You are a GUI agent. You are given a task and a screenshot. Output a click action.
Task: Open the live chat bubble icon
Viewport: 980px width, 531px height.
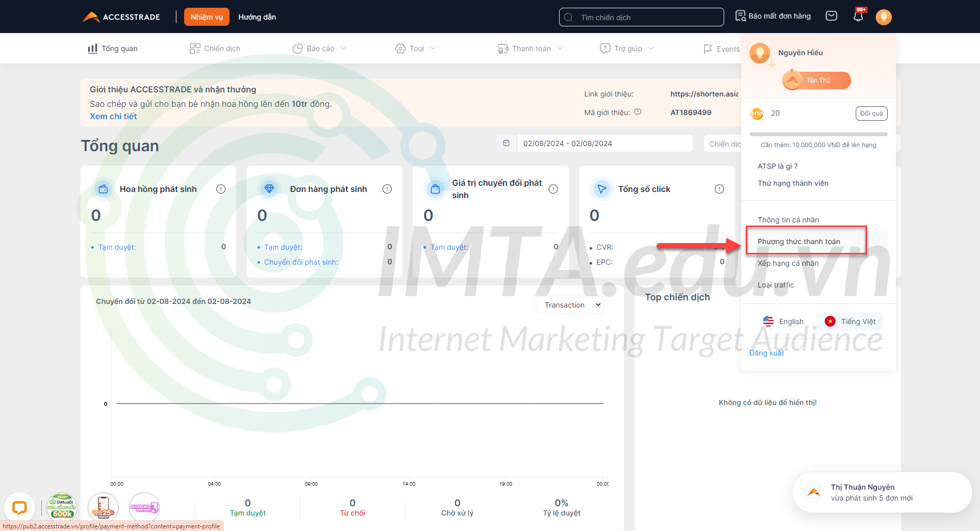(x=20, y=508)
